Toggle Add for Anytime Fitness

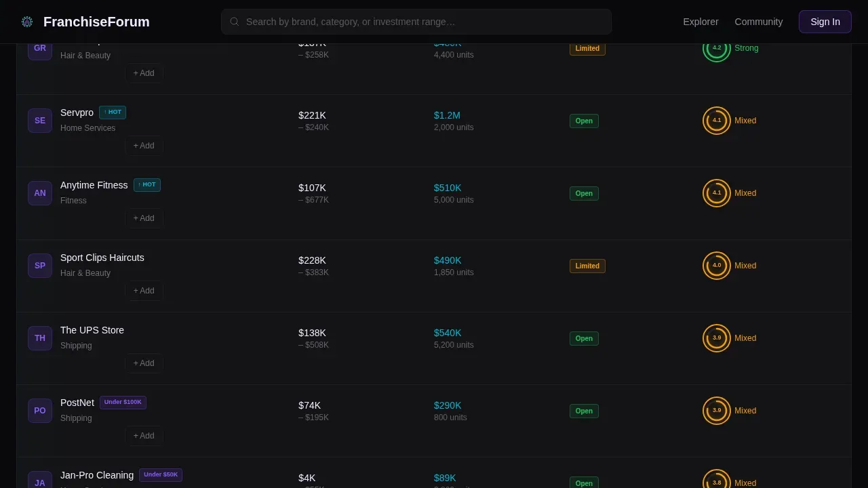(144, 218)
